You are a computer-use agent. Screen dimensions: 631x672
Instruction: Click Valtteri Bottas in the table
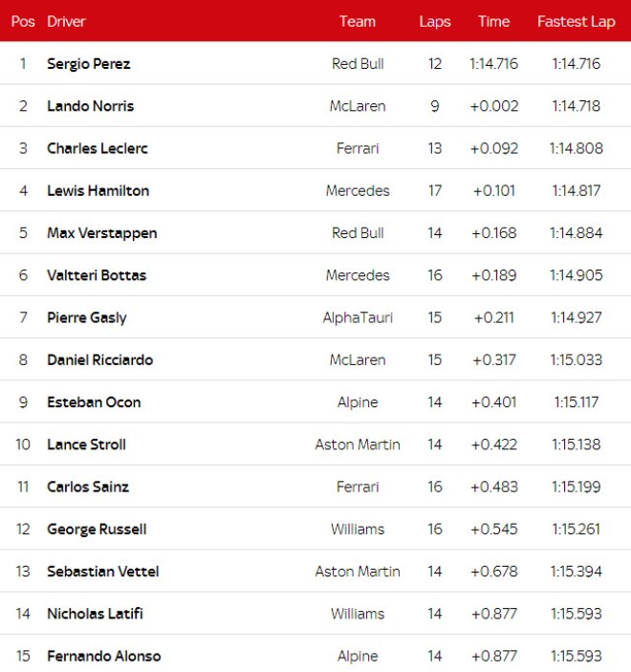[x=97, y=275]
